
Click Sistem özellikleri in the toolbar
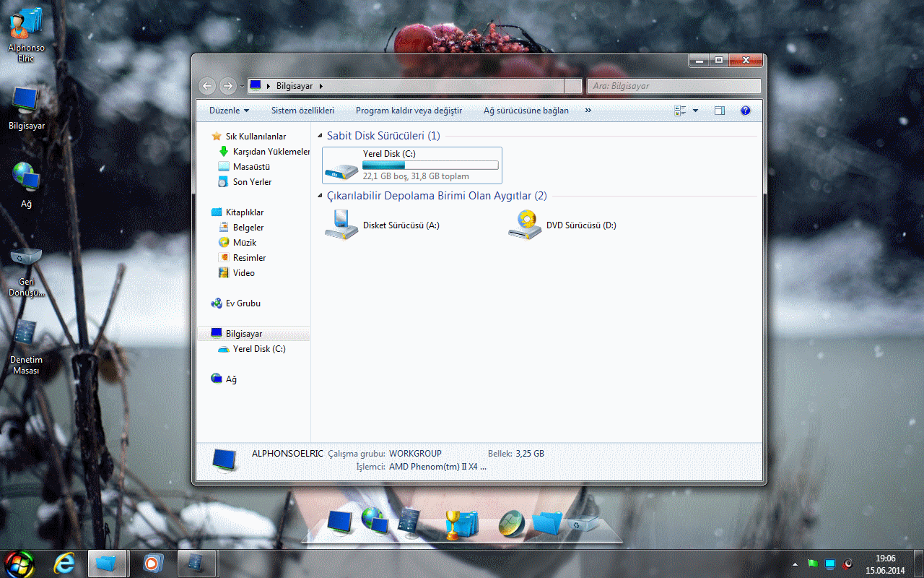coord(302,111)
